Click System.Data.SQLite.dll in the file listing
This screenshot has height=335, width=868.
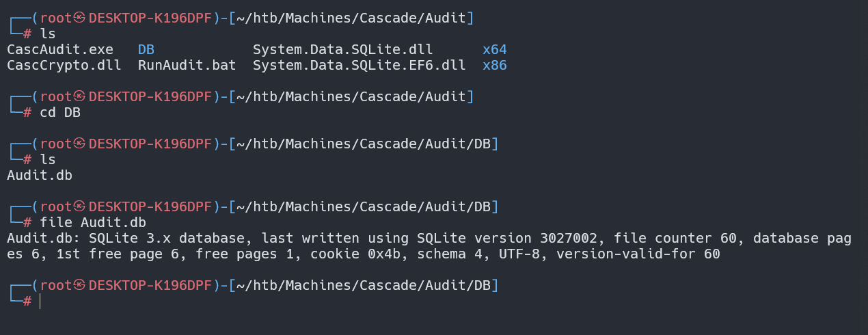(x=342, y=49)
